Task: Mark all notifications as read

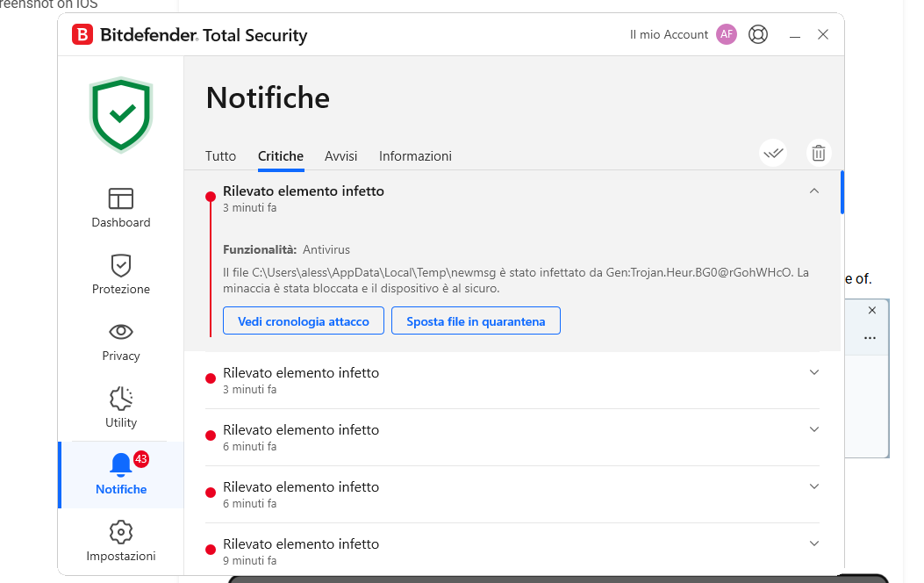Action: pyautogui.click(x=773, y=153)
